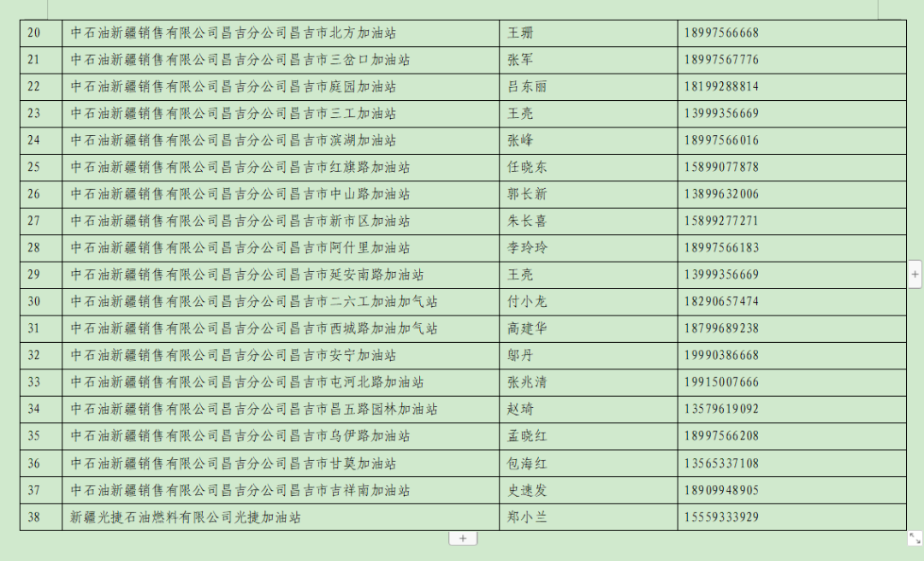Click the 二六工加油加气站 station cell
924x561 pixels.
click(x=254, y=302)
